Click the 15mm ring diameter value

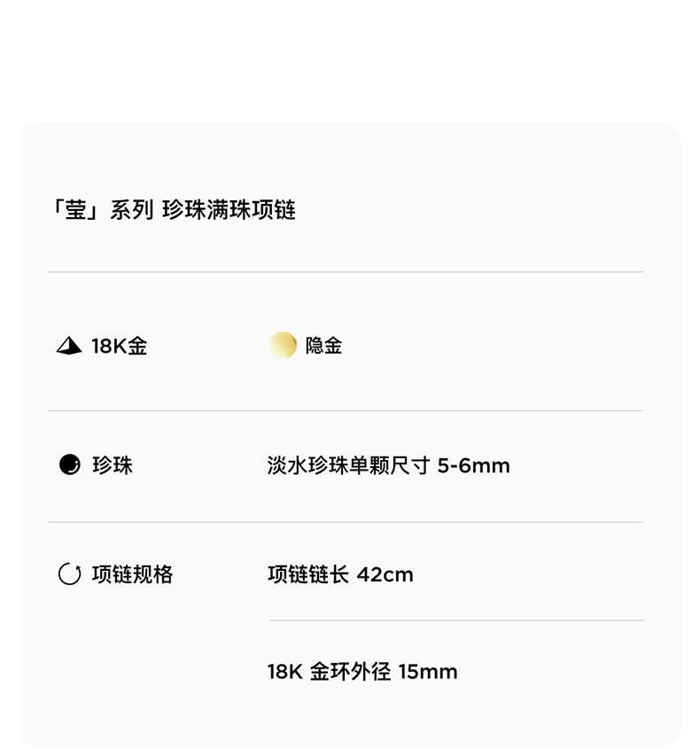(428, 672)
